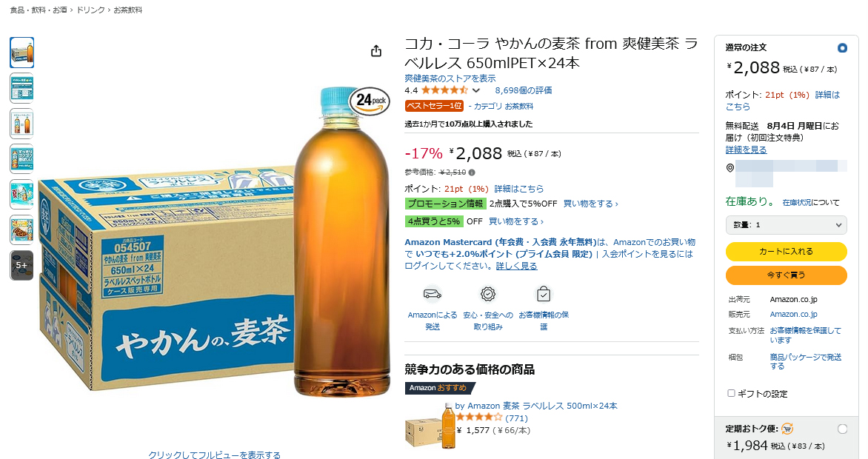
Task: Click the info icon next to 参考価格
Action: (472, 172)
